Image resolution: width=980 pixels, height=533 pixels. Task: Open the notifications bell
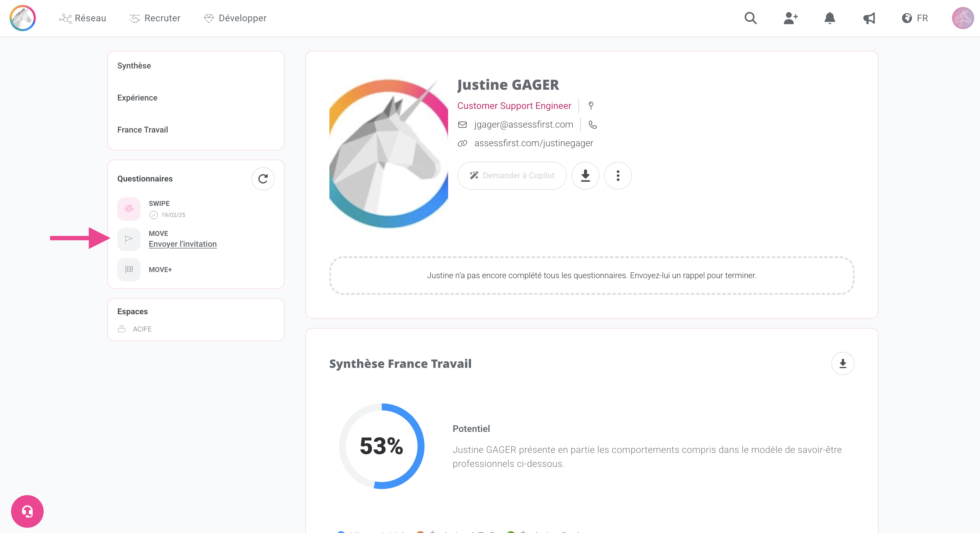[830, 18]
